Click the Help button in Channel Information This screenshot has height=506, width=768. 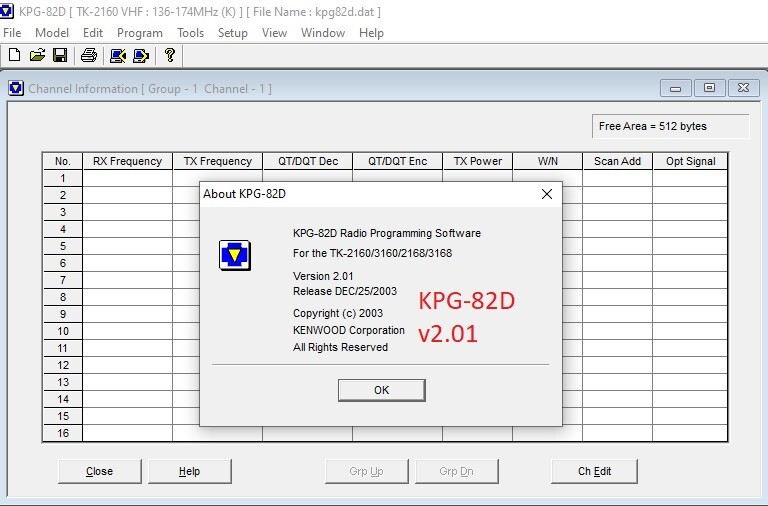(190, 471)
